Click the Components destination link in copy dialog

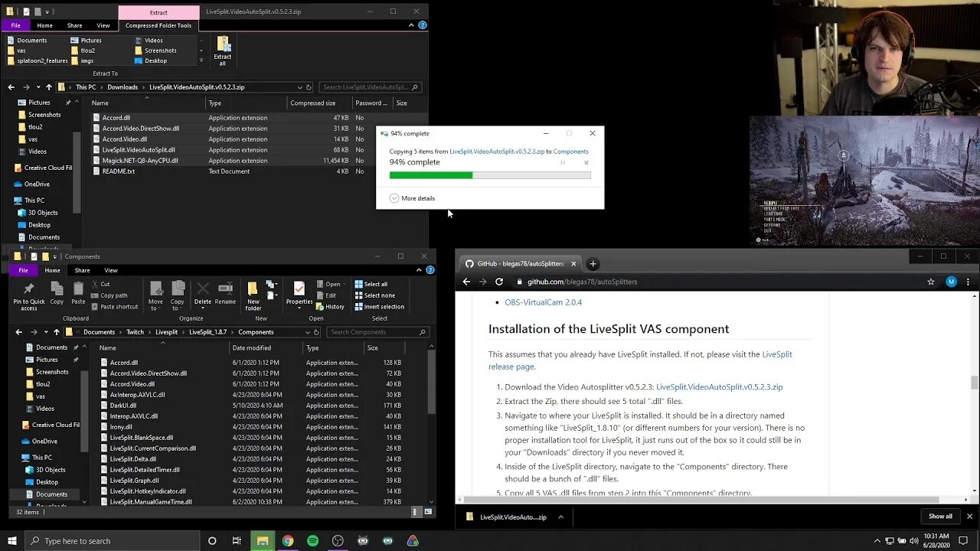pyautogui.click(x=570, y=152)
